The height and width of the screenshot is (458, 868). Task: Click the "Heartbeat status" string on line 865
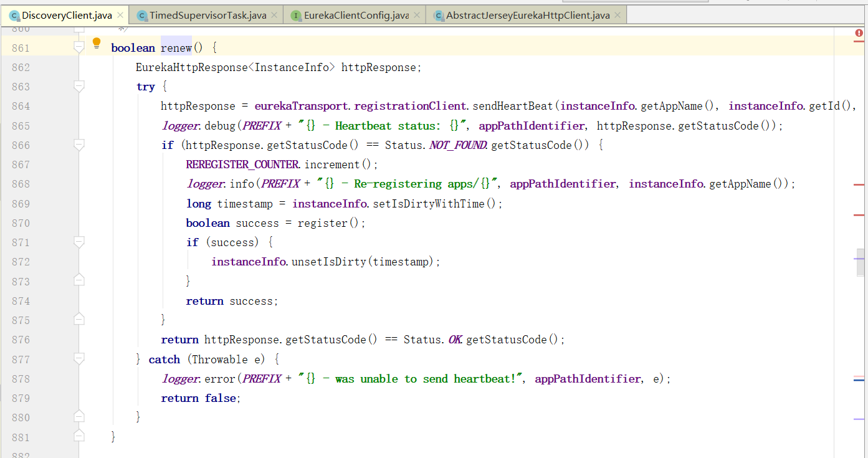coord(383,126)
